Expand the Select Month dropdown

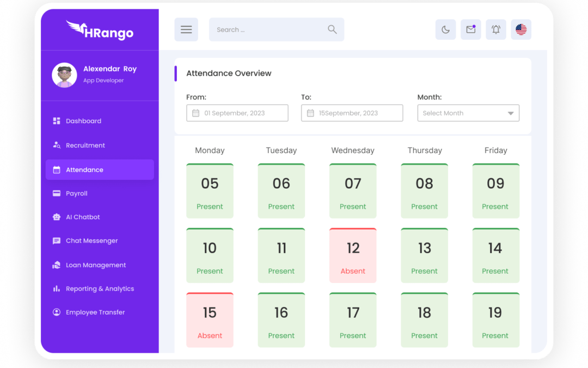tap(468, 113)
